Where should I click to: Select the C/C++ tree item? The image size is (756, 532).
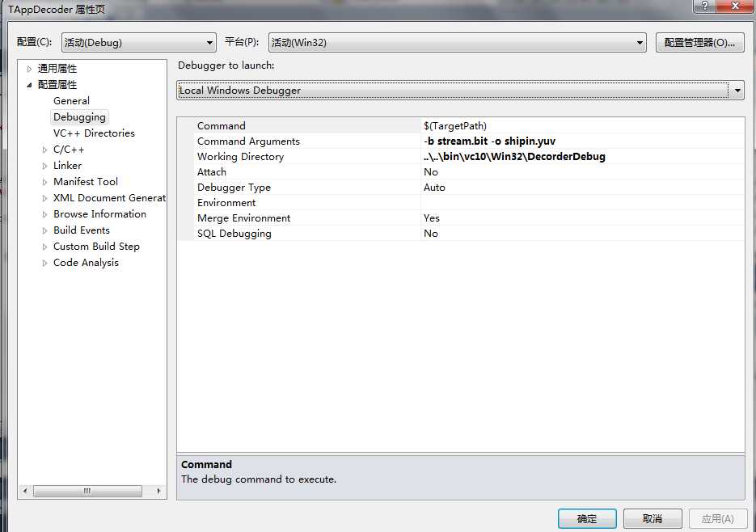coord(69,150)
